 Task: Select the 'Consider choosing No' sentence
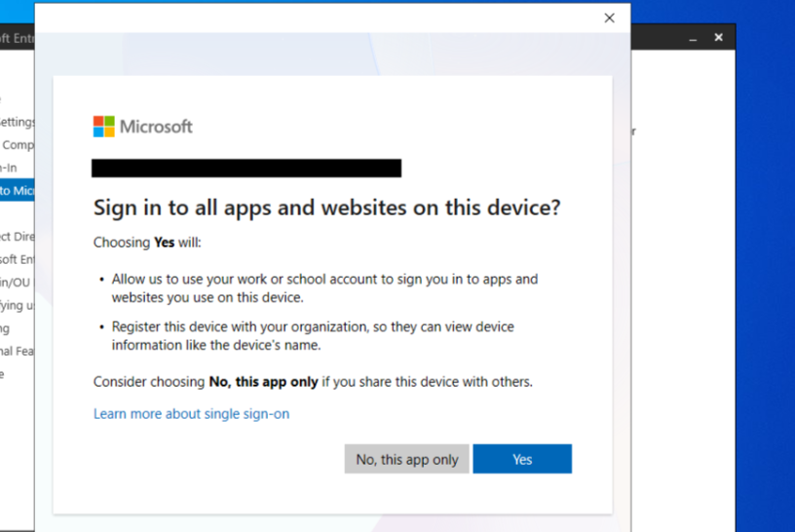click(313, 381)
